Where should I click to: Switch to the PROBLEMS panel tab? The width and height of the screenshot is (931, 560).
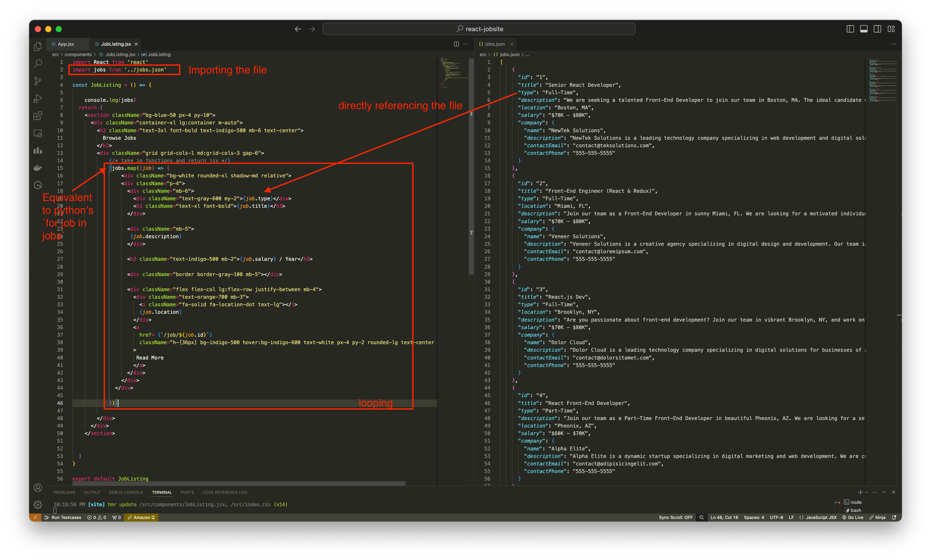point(64,492)
